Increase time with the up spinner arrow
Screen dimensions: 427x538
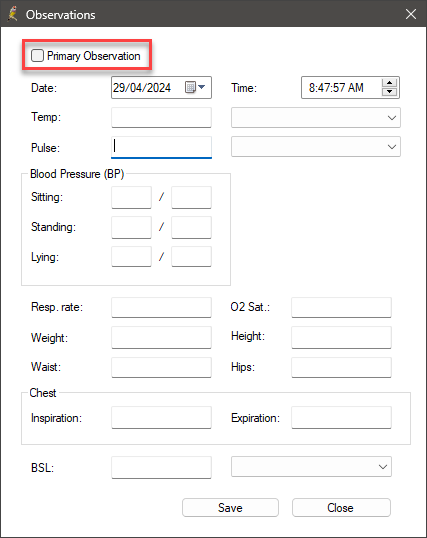(389, 83)
